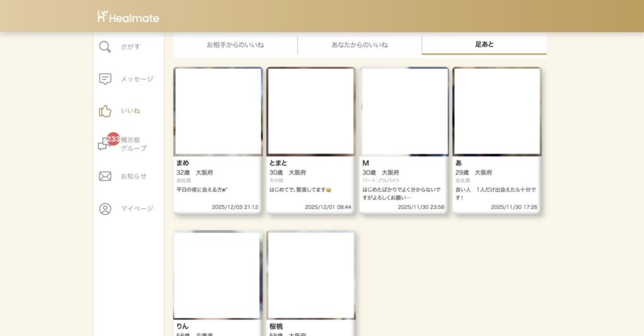Image resolution: width=644 pixels, height=336 pixels.
Task: Open messages via speech bubble icon
Action: (x=105, y=79)
